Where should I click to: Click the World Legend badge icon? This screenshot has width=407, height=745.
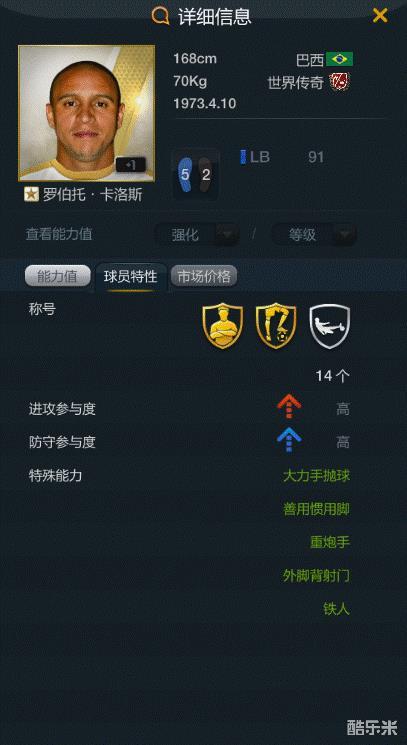(x=340, y=83)
